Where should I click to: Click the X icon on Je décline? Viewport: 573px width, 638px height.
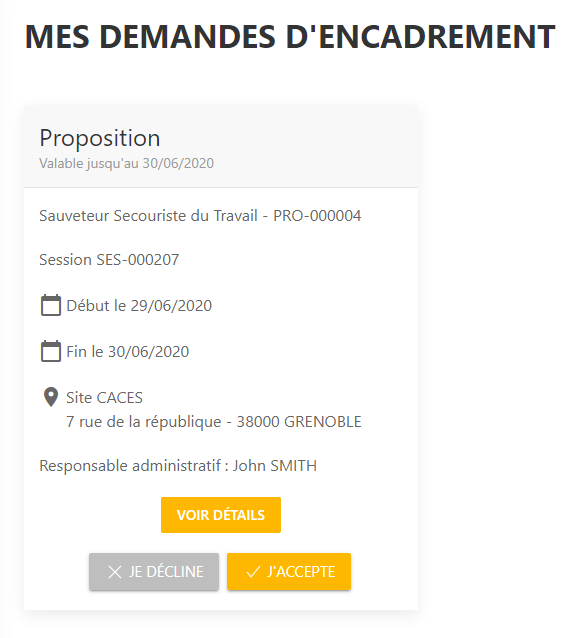coord(115,572)
